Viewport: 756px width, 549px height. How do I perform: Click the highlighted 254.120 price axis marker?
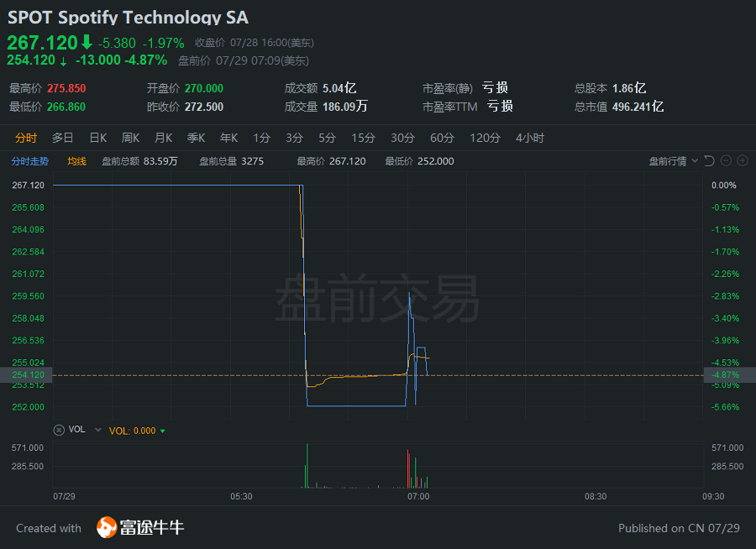26,374
